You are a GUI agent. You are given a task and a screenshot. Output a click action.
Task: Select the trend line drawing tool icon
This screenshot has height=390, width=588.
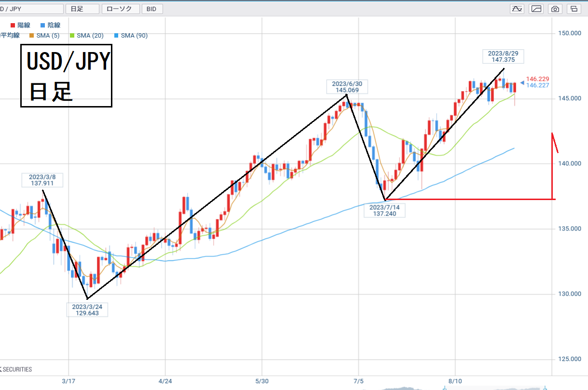pyautogui.click(x=536, y=9)
